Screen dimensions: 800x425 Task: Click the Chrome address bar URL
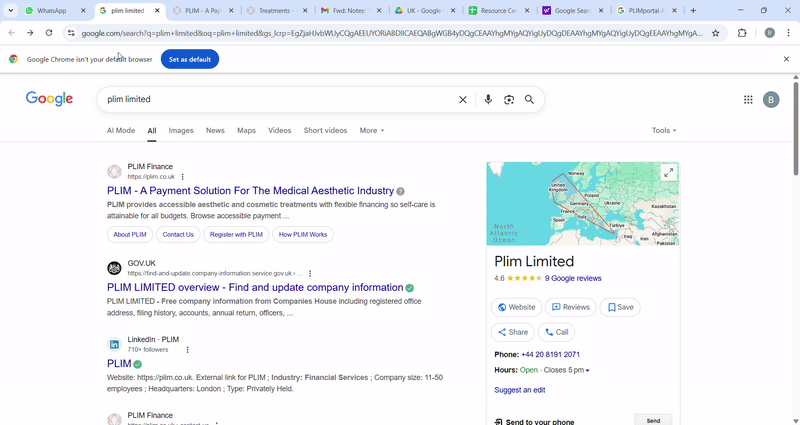(392, 33)
